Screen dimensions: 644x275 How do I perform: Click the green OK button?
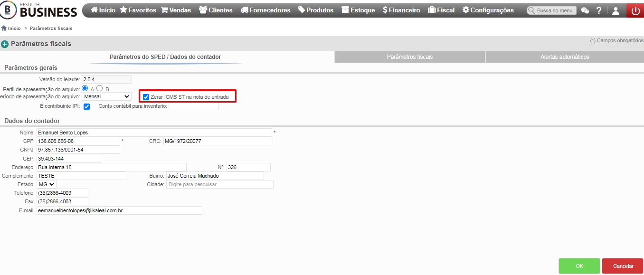tap(579, 266)
